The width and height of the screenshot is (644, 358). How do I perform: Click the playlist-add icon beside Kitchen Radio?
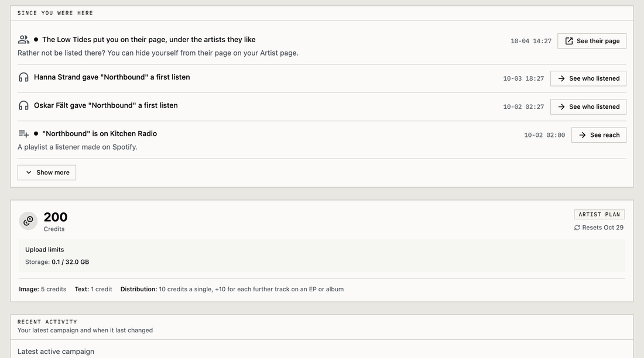click(23, 133)
